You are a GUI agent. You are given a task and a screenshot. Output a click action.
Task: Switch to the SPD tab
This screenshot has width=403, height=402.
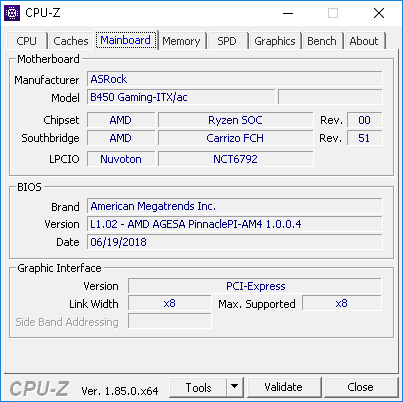(x=227, y=41)
